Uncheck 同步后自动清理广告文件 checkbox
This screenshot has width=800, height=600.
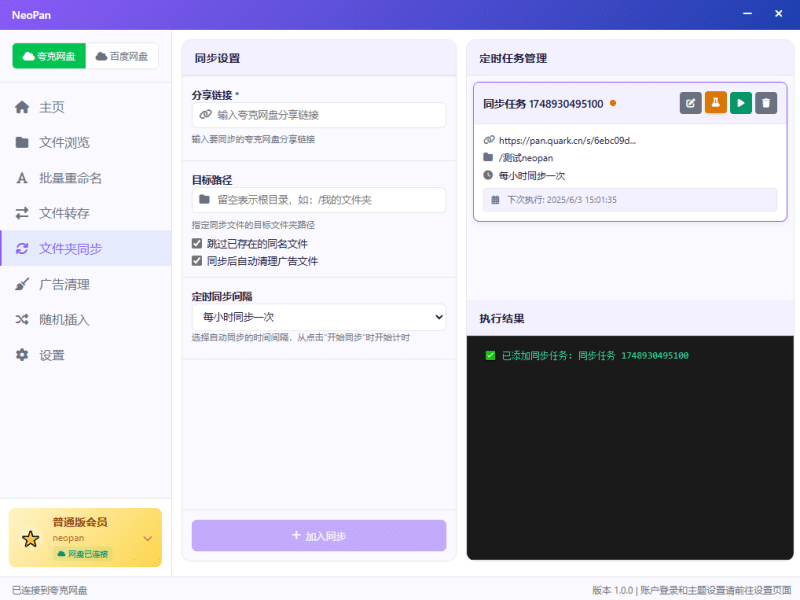[x=197, y=261]
